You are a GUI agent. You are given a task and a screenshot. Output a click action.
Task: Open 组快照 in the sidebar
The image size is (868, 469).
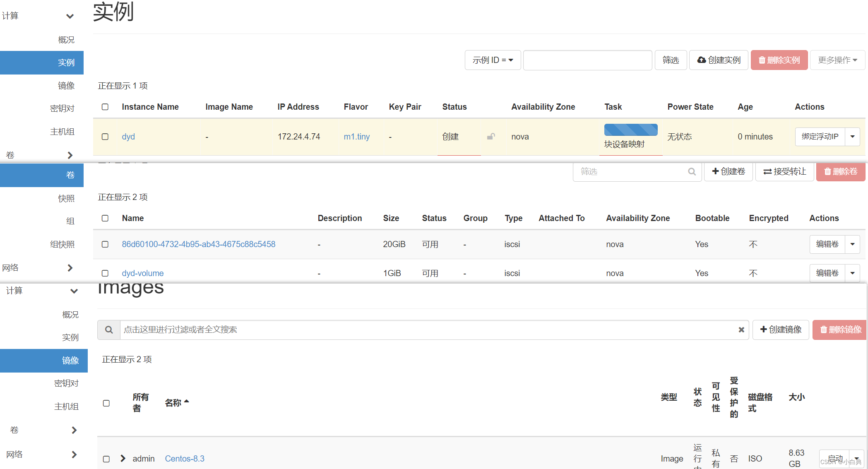point(62,244)
